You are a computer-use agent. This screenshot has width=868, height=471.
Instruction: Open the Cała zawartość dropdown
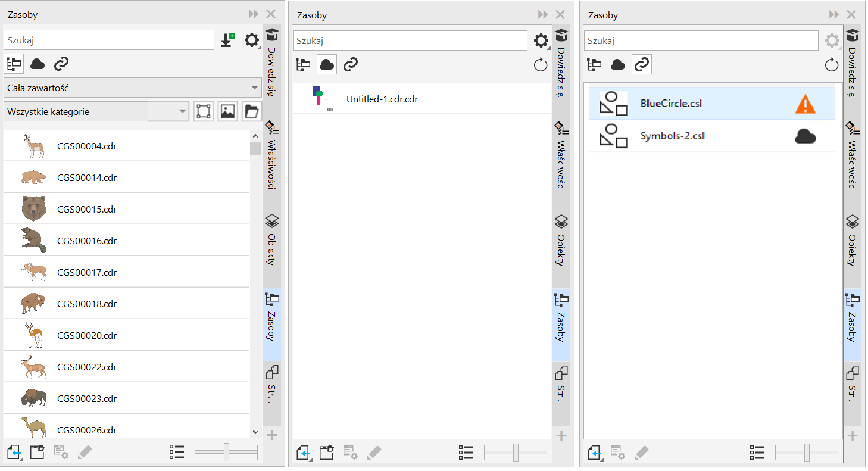coord(132,88)
